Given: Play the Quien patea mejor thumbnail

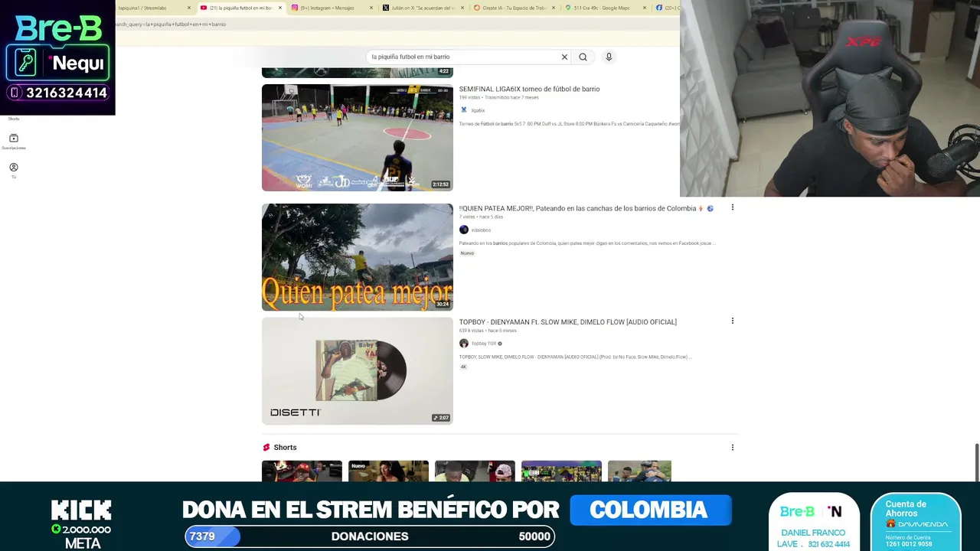Looking at the screenshot, I should click(x=358, y=257).
